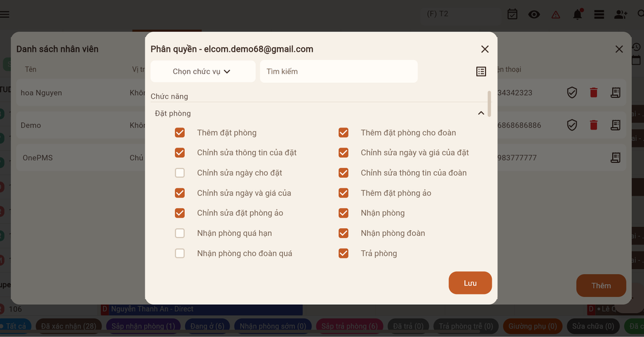Filter by Tất cả status tab
The width and height of the screenshot is (644, 337).
click(x=16, y=326)
